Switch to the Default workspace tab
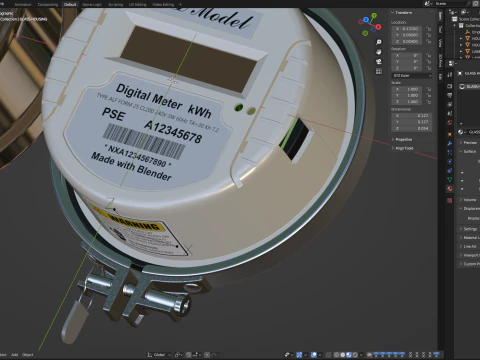 click(x=70, y=5)
